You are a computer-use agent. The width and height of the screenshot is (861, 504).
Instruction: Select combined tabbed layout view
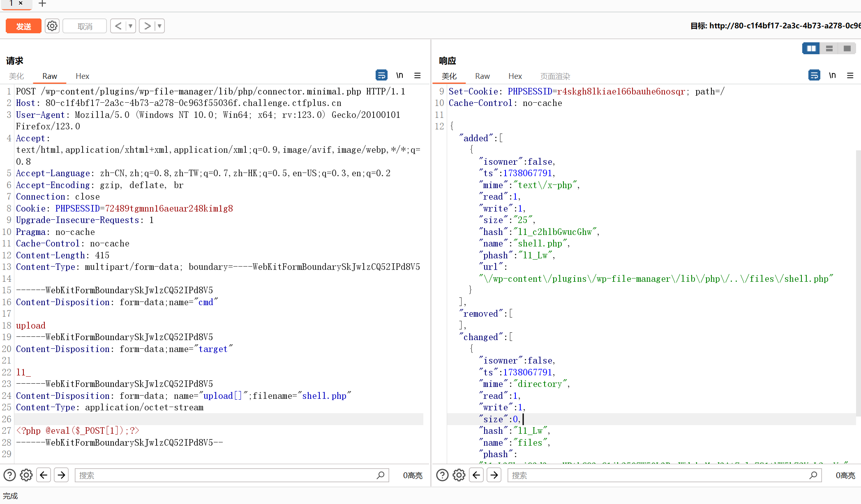[847, 48]
